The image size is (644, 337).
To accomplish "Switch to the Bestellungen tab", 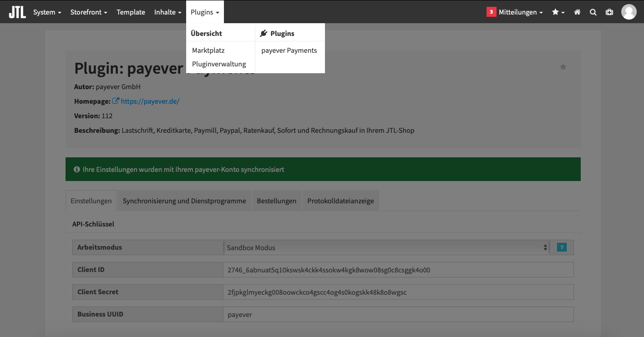I will (x=277, y=201).
